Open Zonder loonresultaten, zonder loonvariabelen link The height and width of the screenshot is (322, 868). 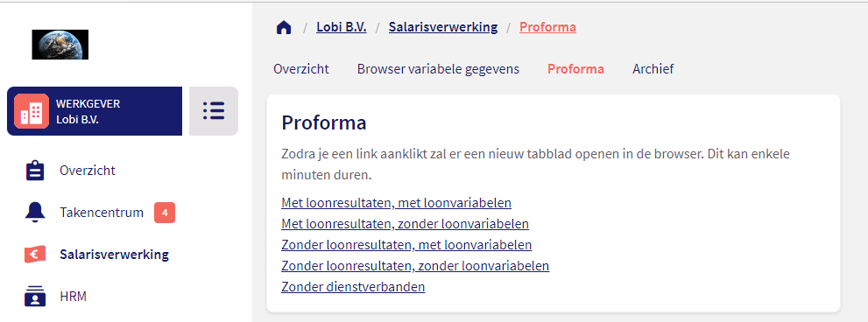[415, 266]
